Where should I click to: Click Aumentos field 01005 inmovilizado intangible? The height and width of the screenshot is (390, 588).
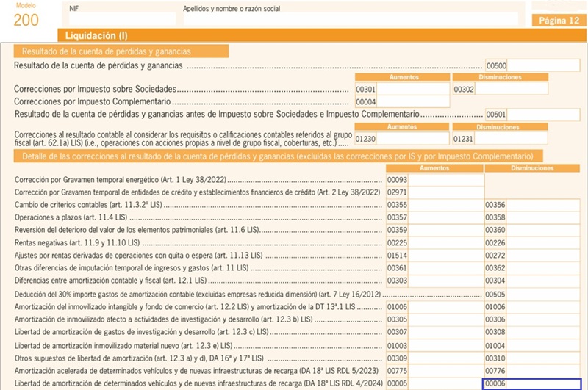pyautogui.click(x=445, y=307)
